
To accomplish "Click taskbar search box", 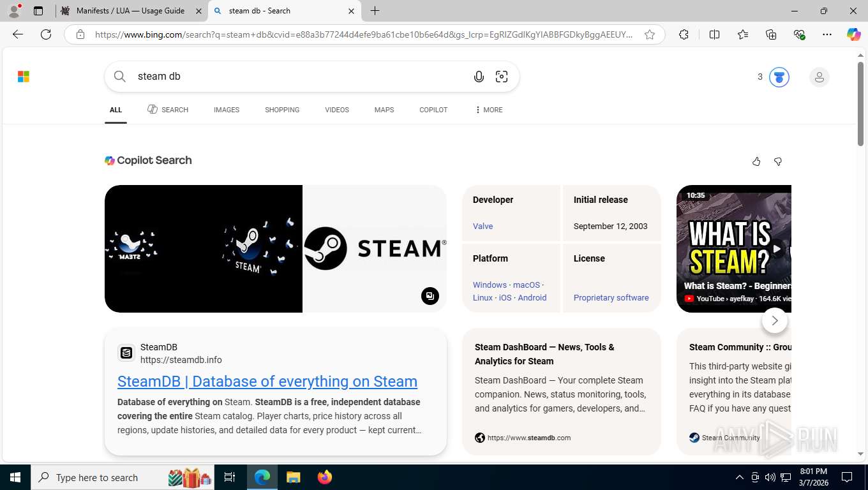I will click(x=123, y=477).
